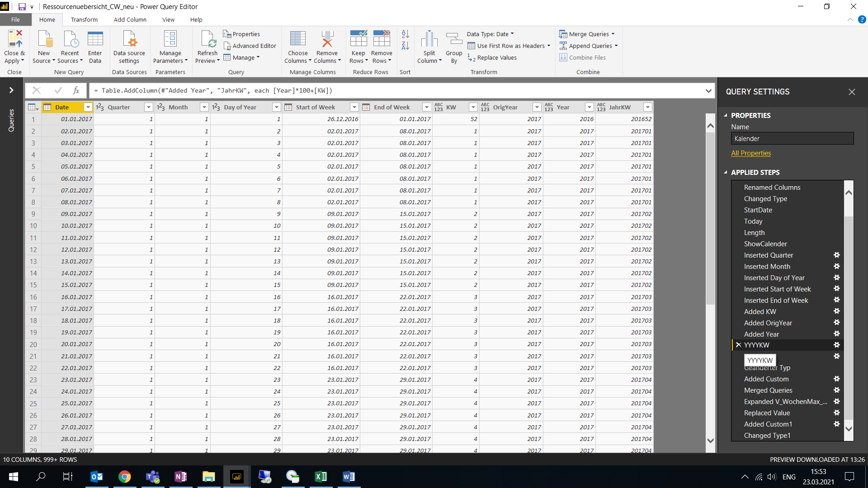Open settings gear for Merged Queries step
Image resolution: width=868 pixels, height=488 pixels.
pos(837,390)
